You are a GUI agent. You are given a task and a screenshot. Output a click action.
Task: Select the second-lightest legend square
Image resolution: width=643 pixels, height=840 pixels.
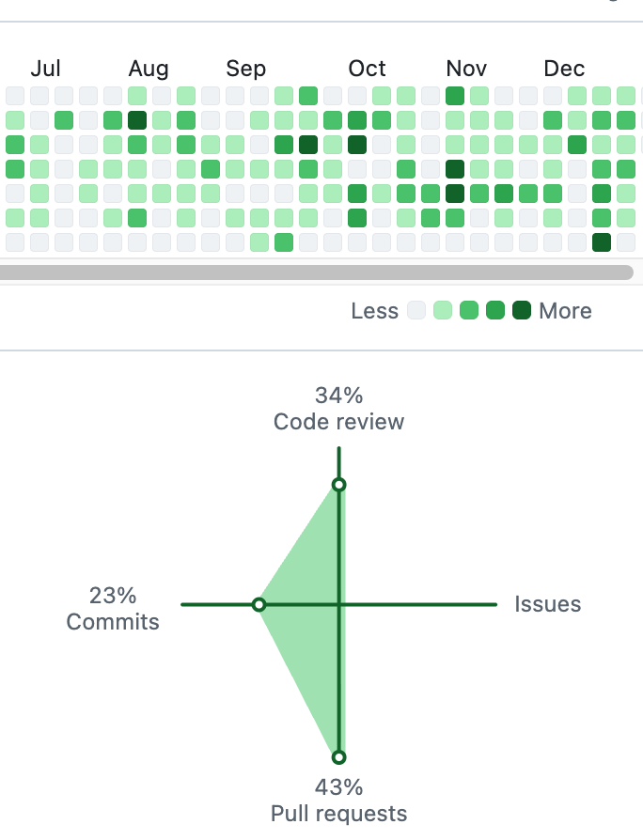coord(441,310)
